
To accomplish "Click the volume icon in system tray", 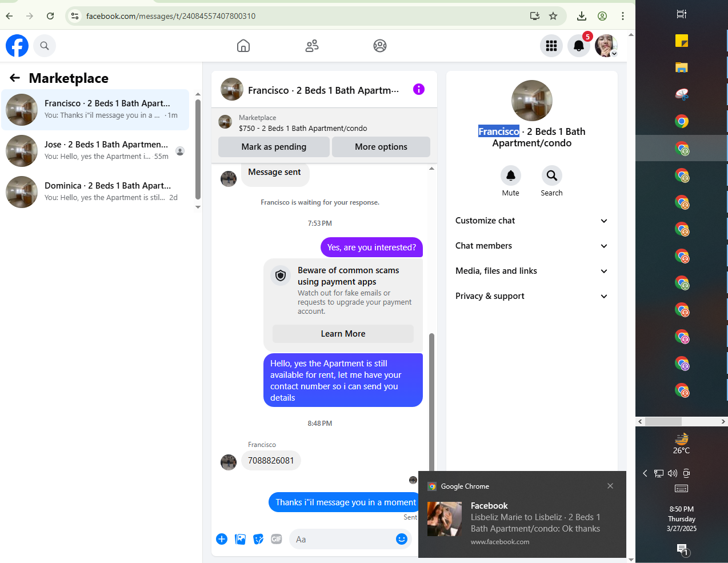I will [673, 473].
